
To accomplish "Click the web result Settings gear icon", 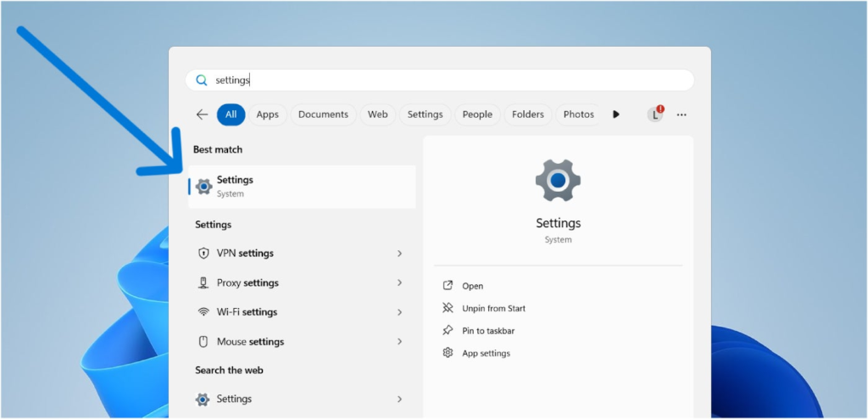I will pos(203,399).
